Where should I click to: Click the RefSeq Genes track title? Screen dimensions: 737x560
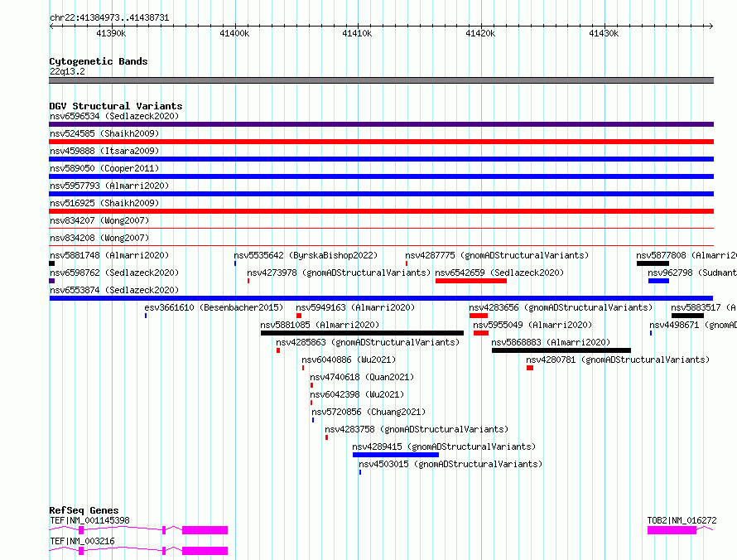click(84, 510)
